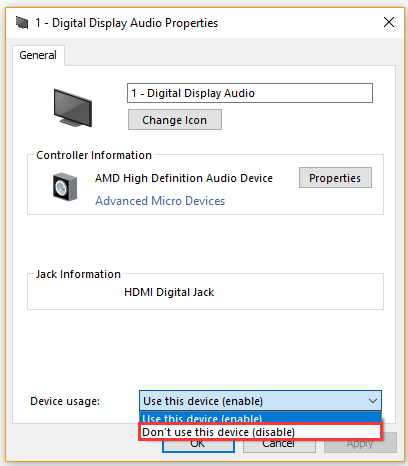Click the 'Device usage:' label
Image resolution: width=408 pixels, height=466 pixels.
point(65,401)
